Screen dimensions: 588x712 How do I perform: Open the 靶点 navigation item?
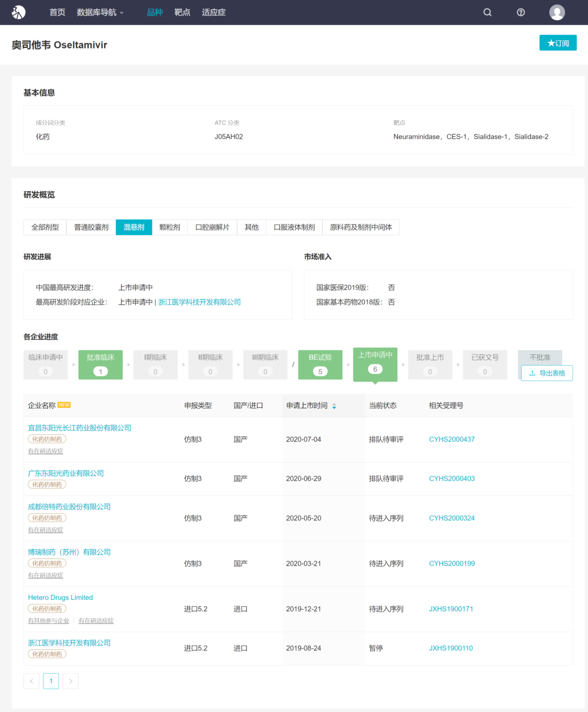tap(182, 12)
